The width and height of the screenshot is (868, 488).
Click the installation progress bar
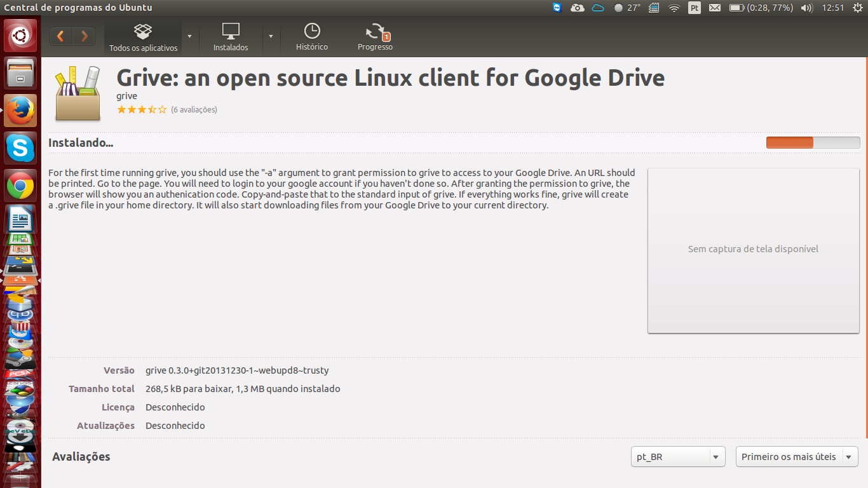(x=813, y=142)
